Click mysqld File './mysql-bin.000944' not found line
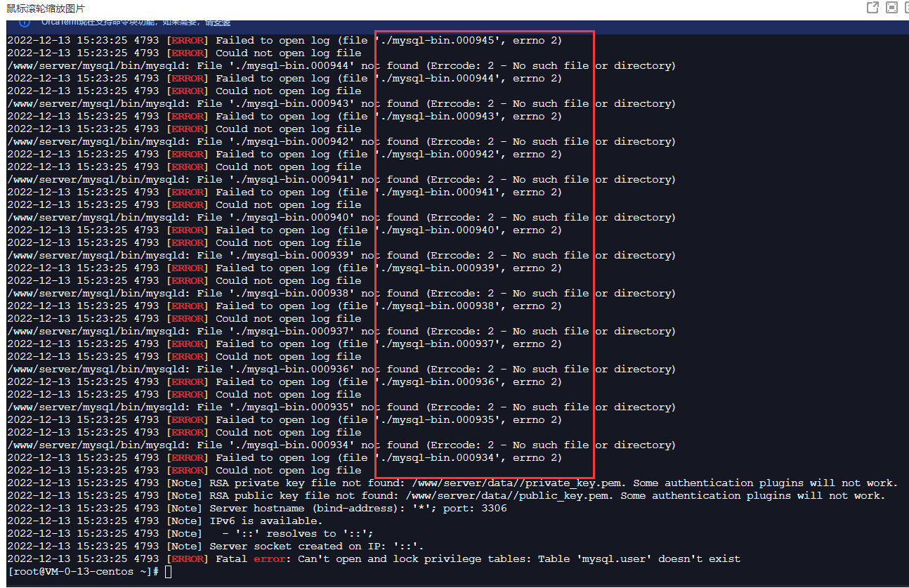909x588 pixels. click(x=341, y=66)
